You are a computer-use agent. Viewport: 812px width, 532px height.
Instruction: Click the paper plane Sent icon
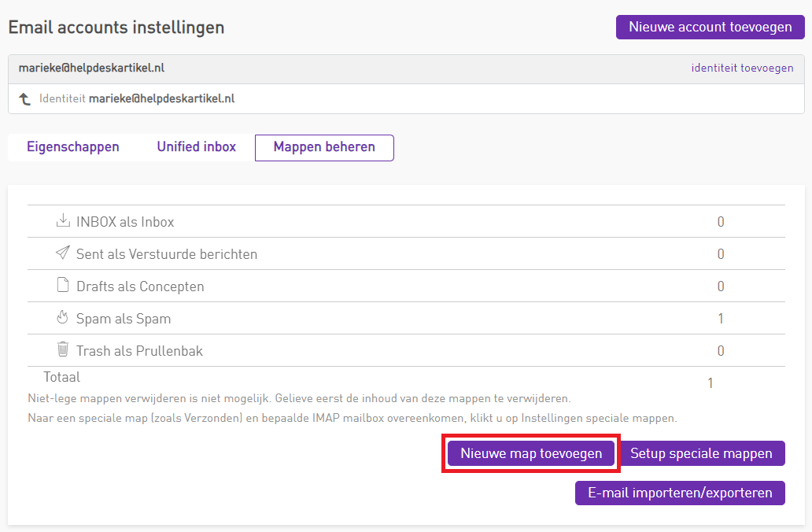pos(63,253)
